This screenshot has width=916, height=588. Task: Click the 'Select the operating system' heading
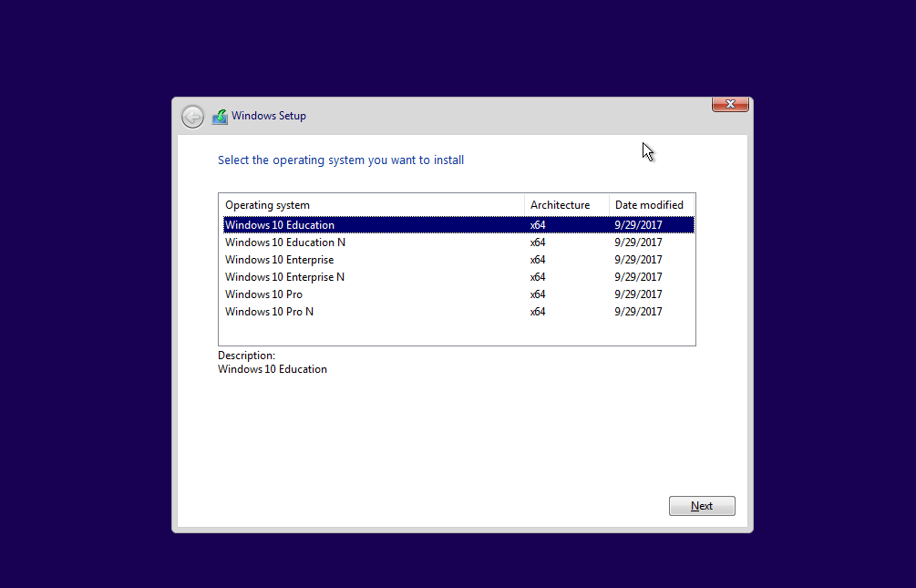click(x=341, y=160)
